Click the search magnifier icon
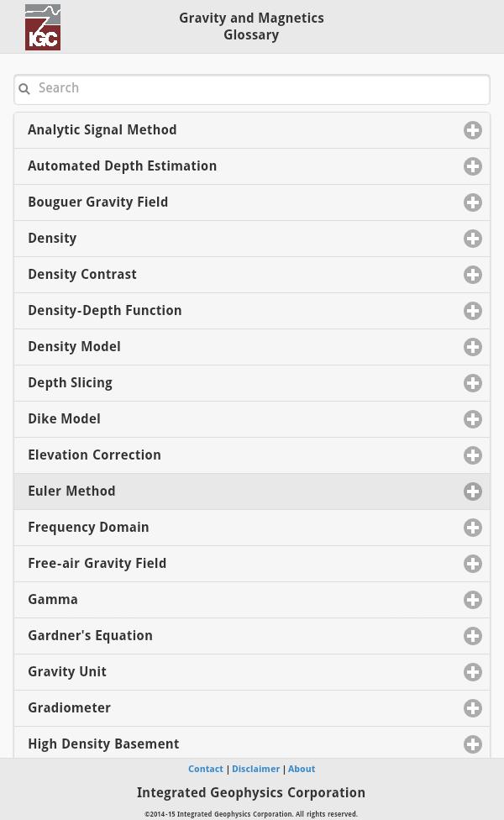 point(24,89)
